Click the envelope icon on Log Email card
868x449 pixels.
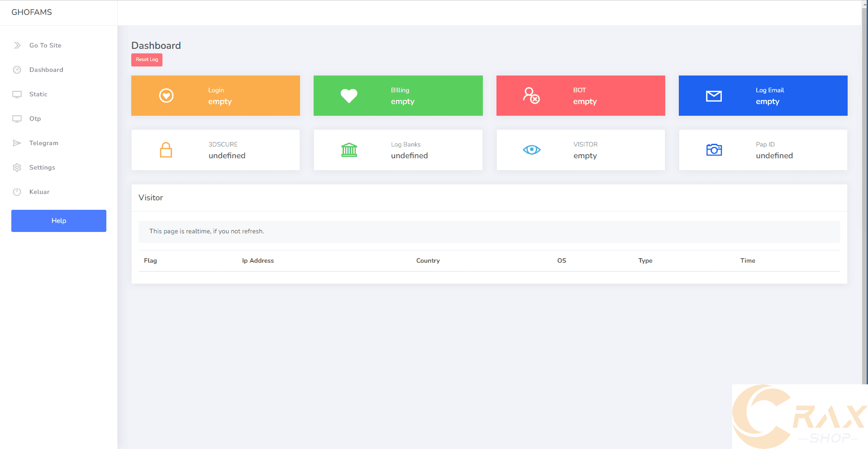pyautogui.click(x=714, y=96)
